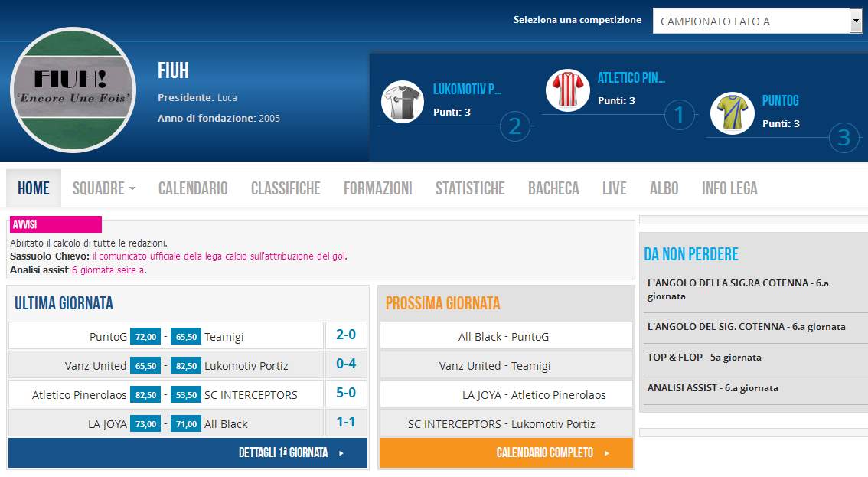Open the competition selector dropdown
The height and width of the screenshot is (477, 868).
757,21
